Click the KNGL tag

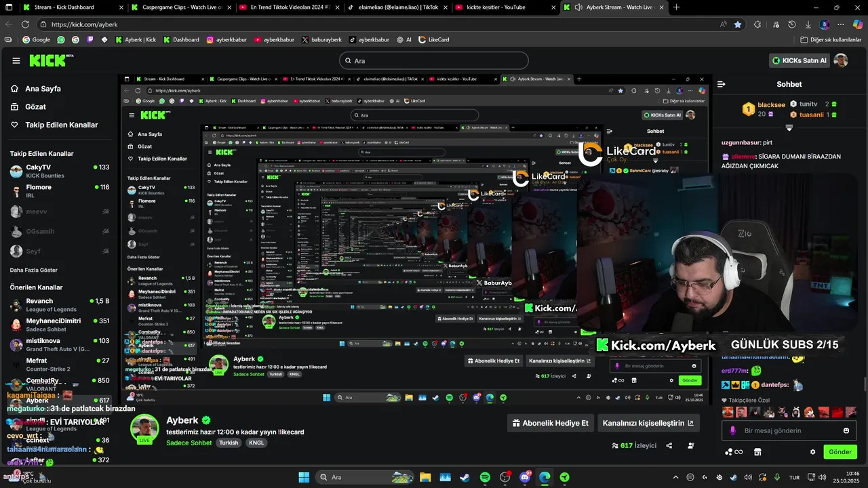[256, 443]
